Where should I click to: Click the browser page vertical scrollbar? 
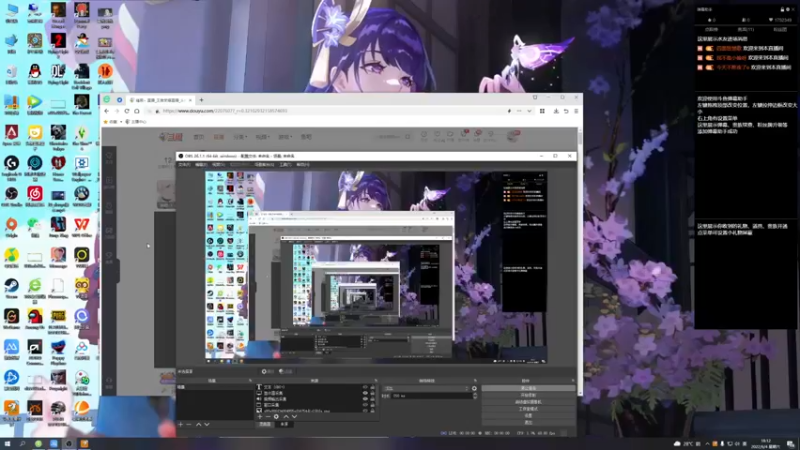pos(580,138)
